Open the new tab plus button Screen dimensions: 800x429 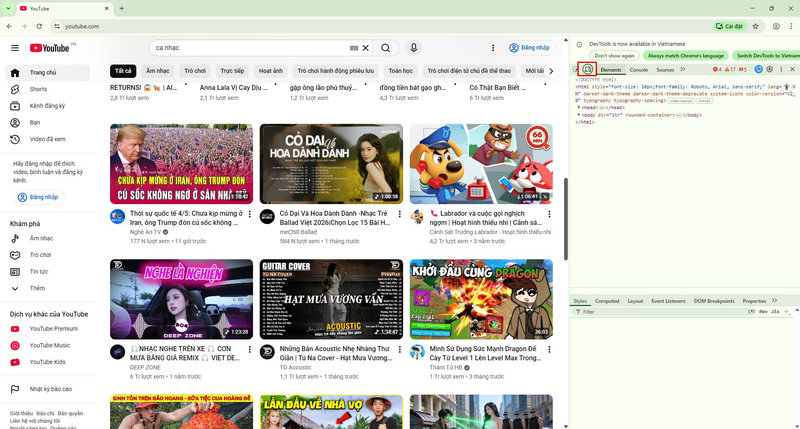pyautogui.click(x=121, y=8)
